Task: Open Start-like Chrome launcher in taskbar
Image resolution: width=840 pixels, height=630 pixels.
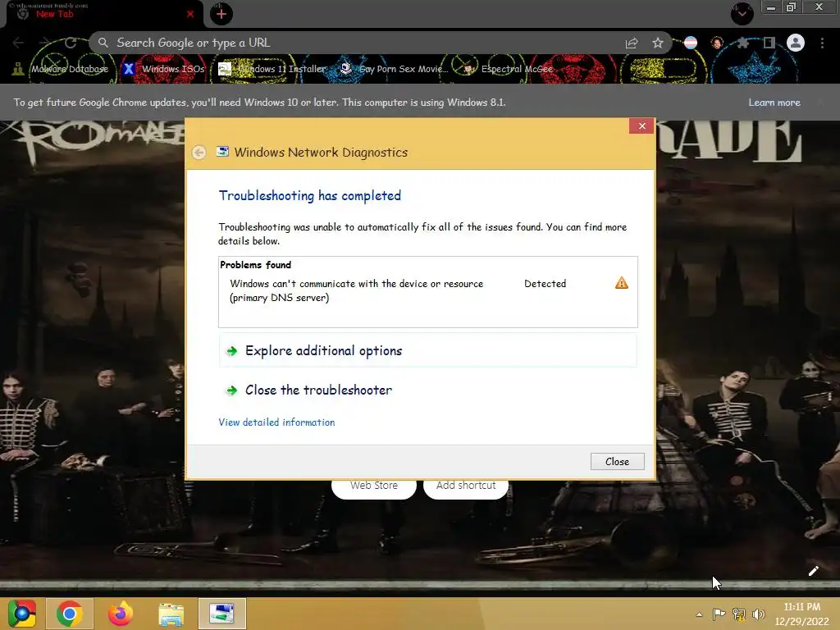Action: click(22, 614)
